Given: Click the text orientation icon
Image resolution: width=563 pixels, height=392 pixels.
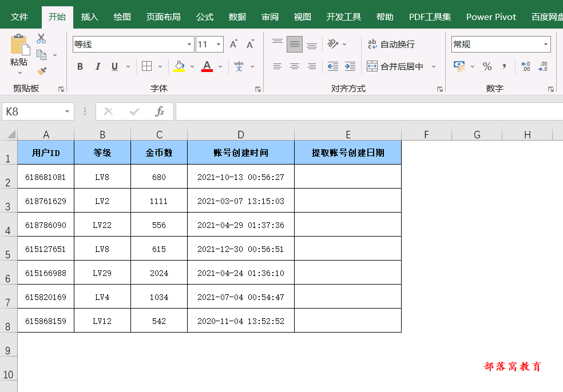Looking at the screenshot, I should (333, 44).
